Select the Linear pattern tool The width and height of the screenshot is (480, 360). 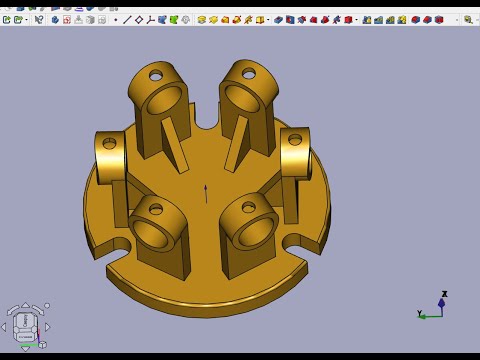tap(378, 20)
